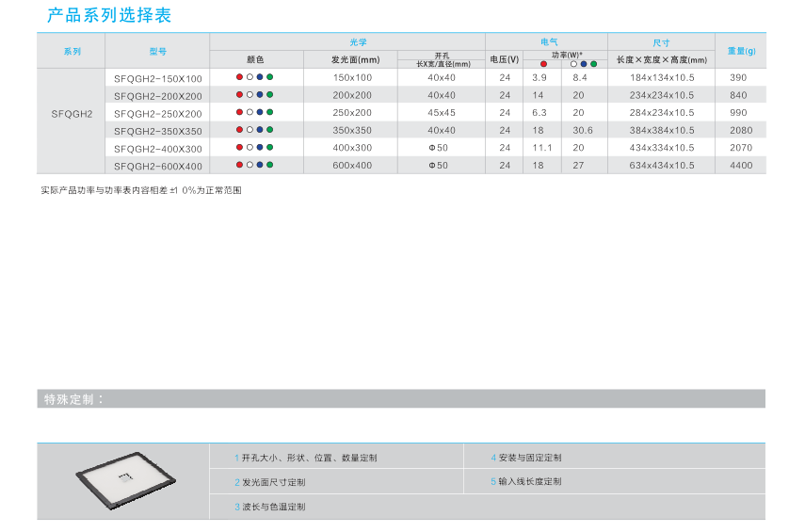Viewport: 805px width, 532px height.
Task: Click the 尺寸 column group header
Action: click(x=661, y=42)
